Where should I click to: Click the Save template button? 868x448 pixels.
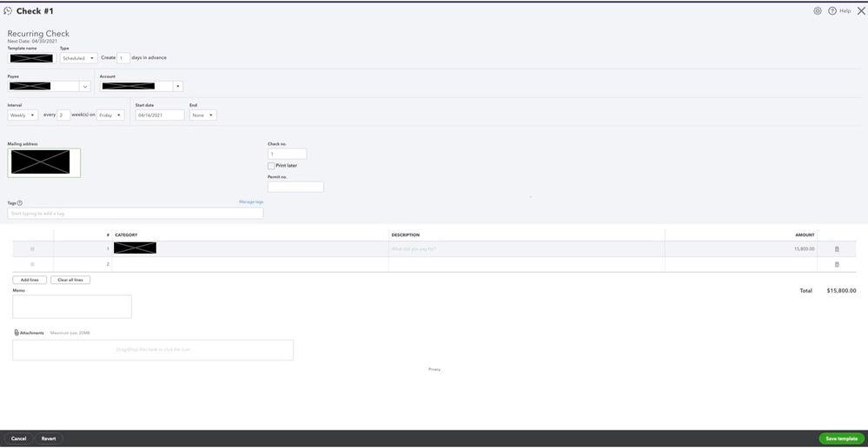[x=841, y=438]
